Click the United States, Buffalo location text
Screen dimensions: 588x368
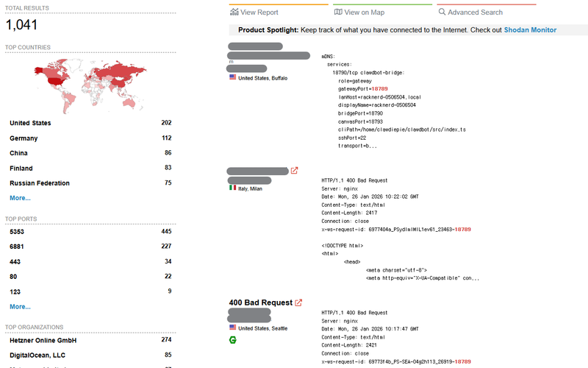click(263, 78)
